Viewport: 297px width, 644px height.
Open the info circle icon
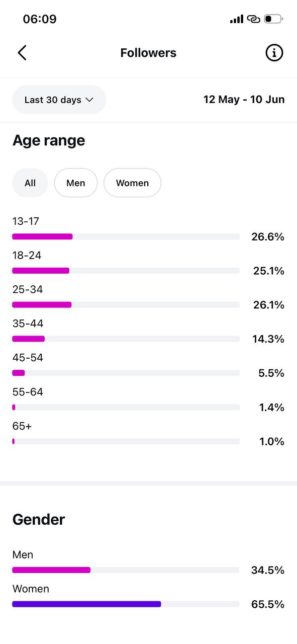[274, 53]
